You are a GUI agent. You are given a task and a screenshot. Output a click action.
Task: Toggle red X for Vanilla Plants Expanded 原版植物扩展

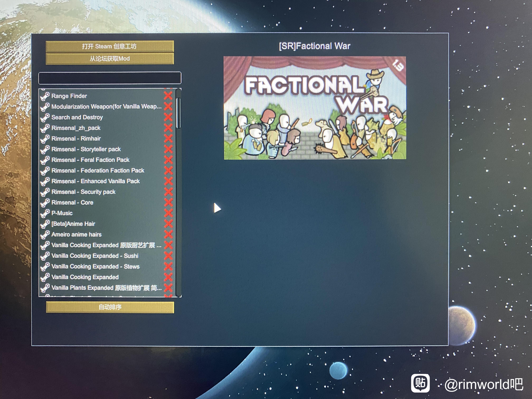click(168, 288)
